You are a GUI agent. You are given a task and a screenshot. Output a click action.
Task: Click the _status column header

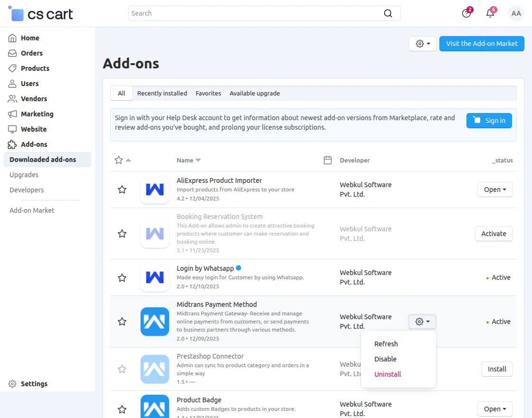503,160
